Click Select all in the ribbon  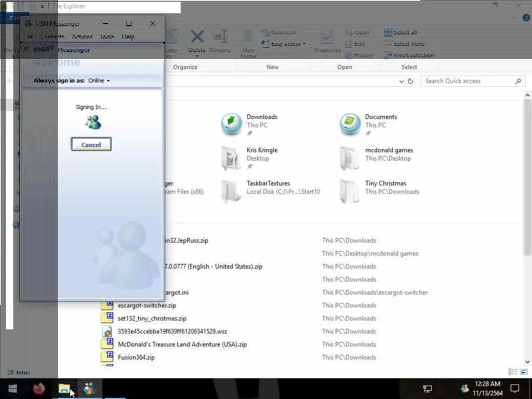pos(401,33)
